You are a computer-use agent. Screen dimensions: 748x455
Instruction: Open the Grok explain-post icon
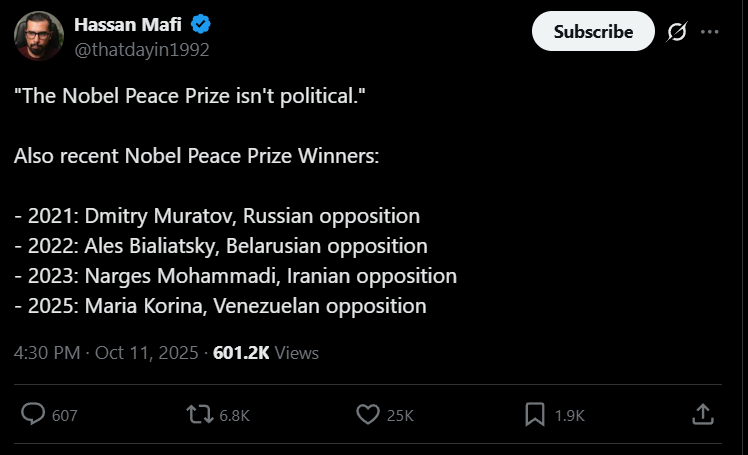[677, 32]
